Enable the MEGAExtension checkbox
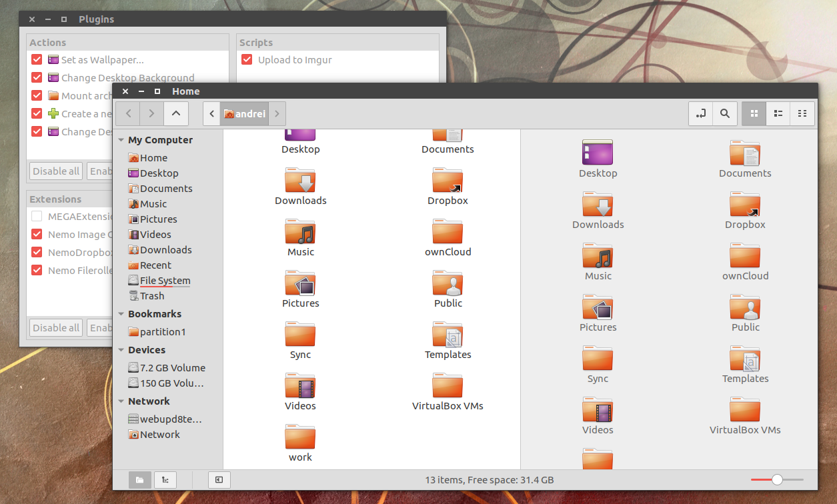Viewport: 837px width, 504px height. pos(37,216)
